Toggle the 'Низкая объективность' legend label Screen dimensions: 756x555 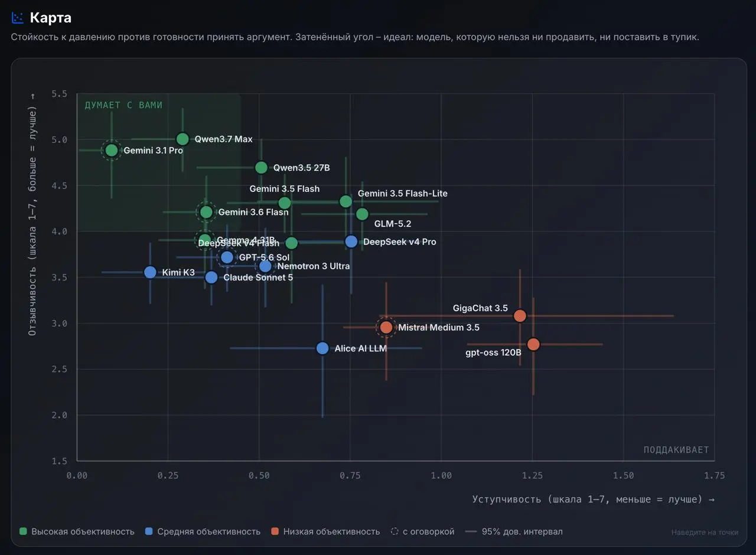(331, 531)
